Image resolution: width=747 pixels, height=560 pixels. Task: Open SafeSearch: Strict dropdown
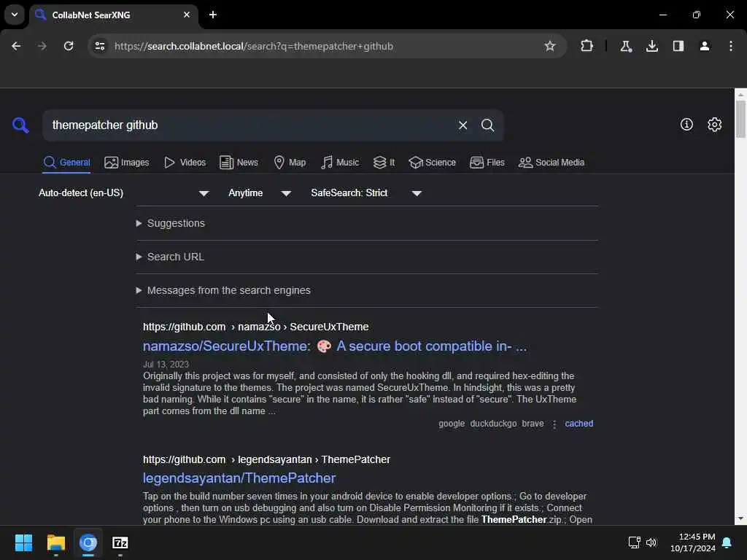(366, 192)
